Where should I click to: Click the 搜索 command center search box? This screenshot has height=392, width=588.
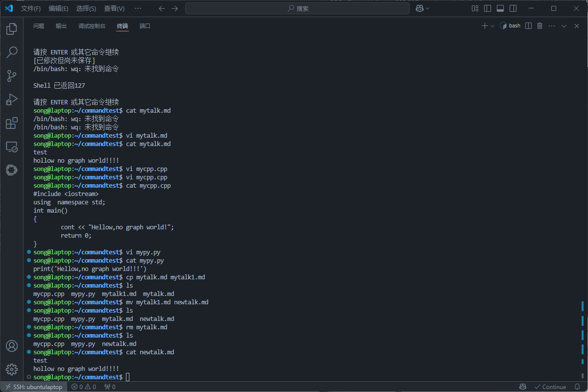point(297,8)
